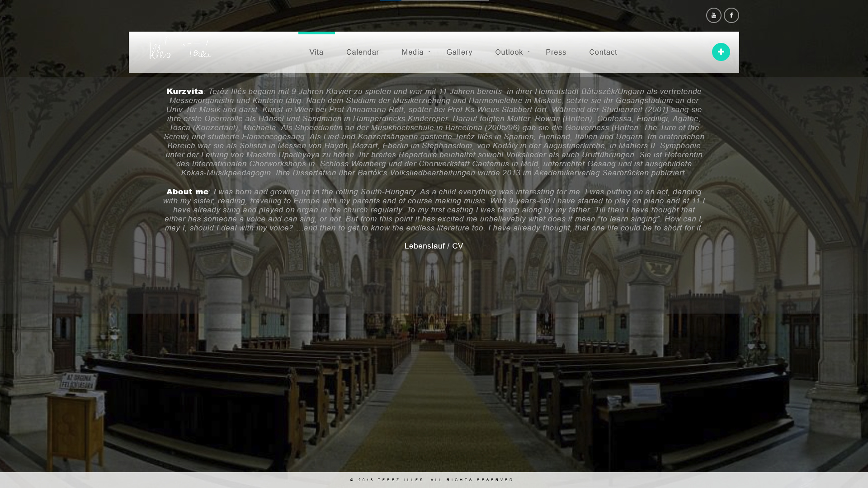Open the Media menu
Viewport: 868px width, 488px height.
pyautogui.click(x=412, y=52)
